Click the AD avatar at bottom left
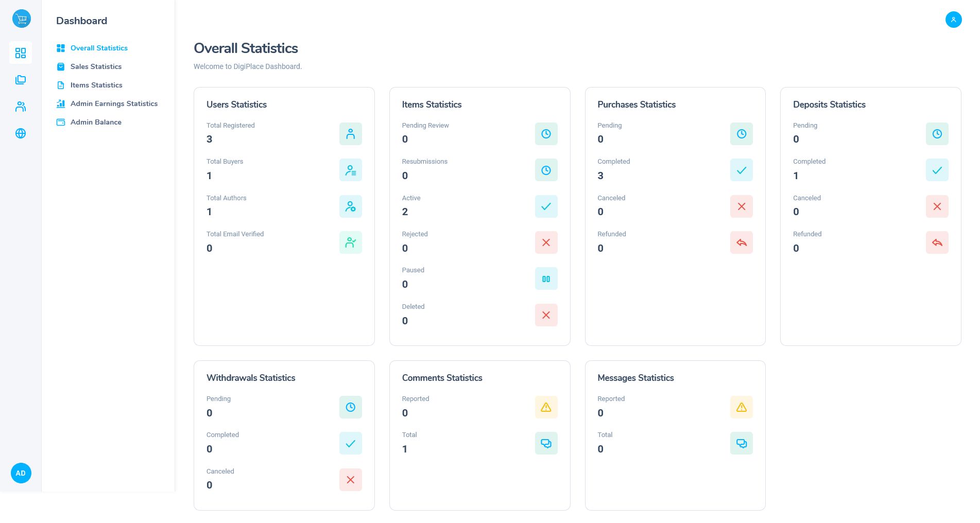 pyautogui.click(x=21, y=473)
